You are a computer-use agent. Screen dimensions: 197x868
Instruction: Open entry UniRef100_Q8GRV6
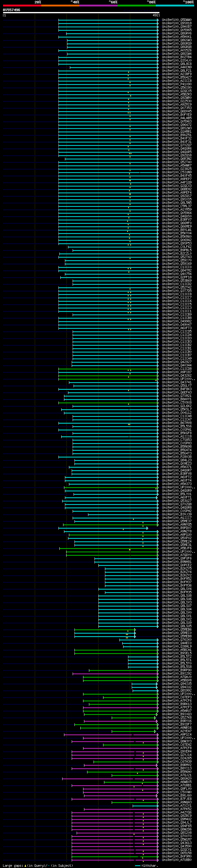177,33
